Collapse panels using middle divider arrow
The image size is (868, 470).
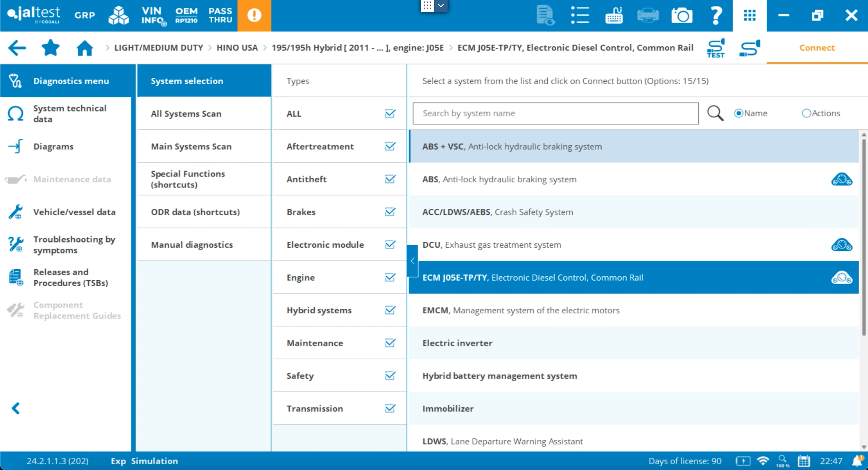412,261
